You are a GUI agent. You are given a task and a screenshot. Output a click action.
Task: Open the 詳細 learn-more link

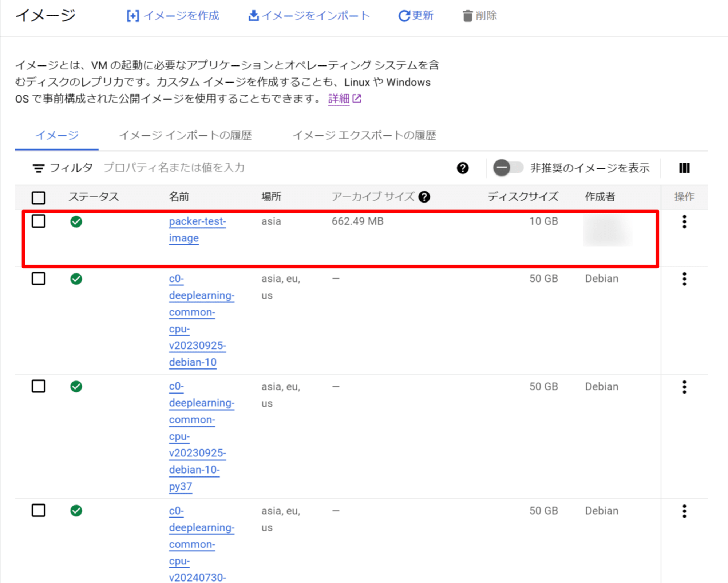344,99
